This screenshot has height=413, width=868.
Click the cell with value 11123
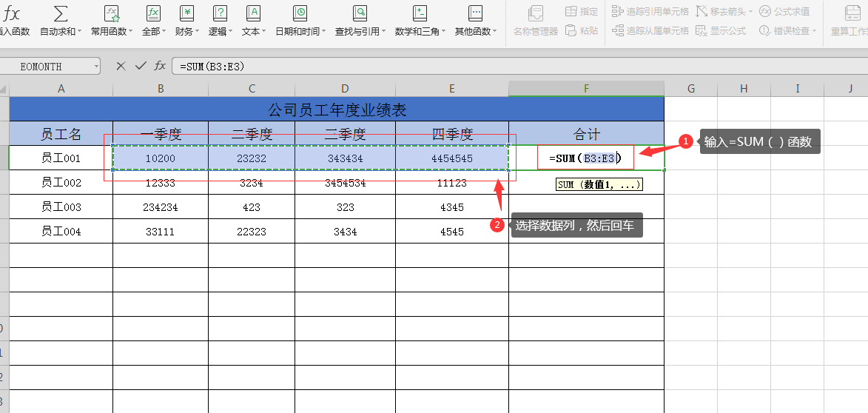click(x=452, y=182)
